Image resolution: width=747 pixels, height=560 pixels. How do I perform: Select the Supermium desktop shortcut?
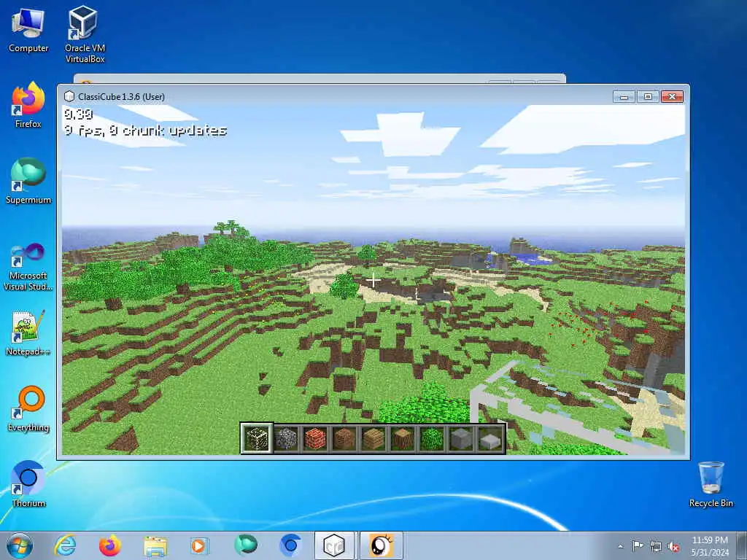(28, 181)
